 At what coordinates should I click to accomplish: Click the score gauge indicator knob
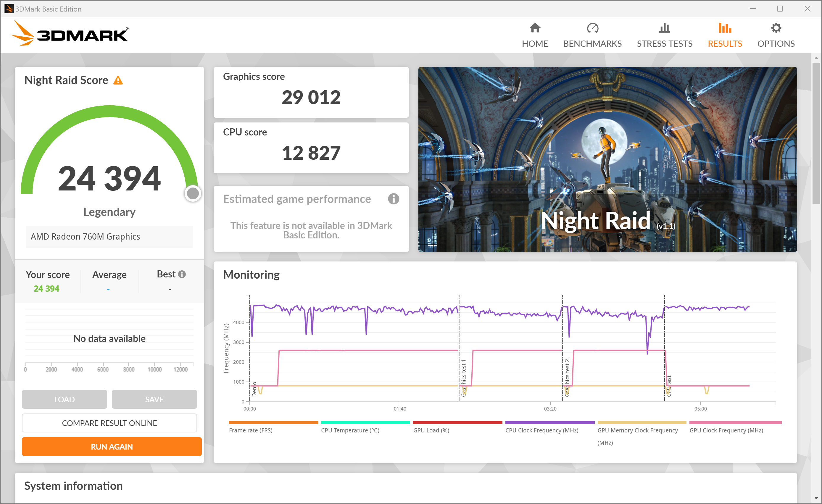pyautogui.click(x=193, y=193)
